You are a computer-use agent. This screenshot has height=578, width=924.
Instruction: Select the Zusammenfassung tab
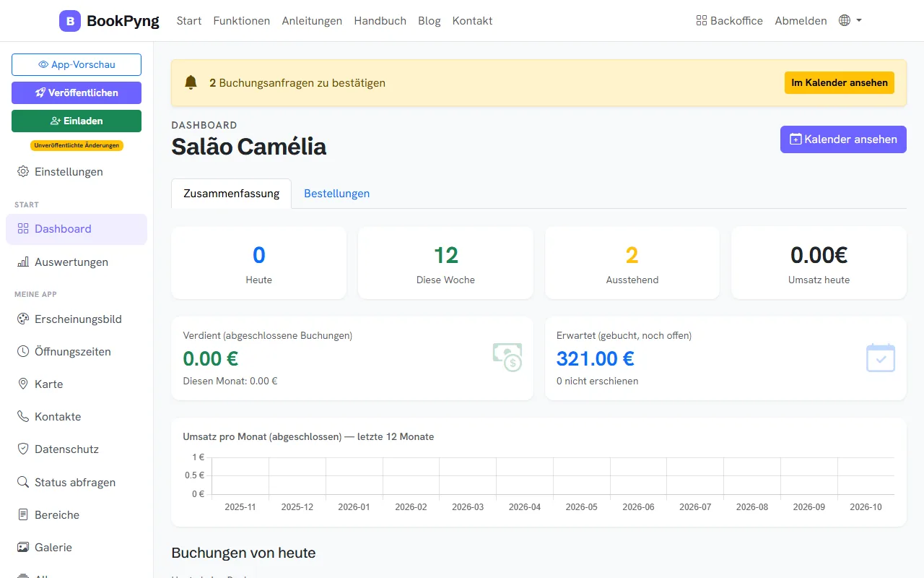[231, 194]
